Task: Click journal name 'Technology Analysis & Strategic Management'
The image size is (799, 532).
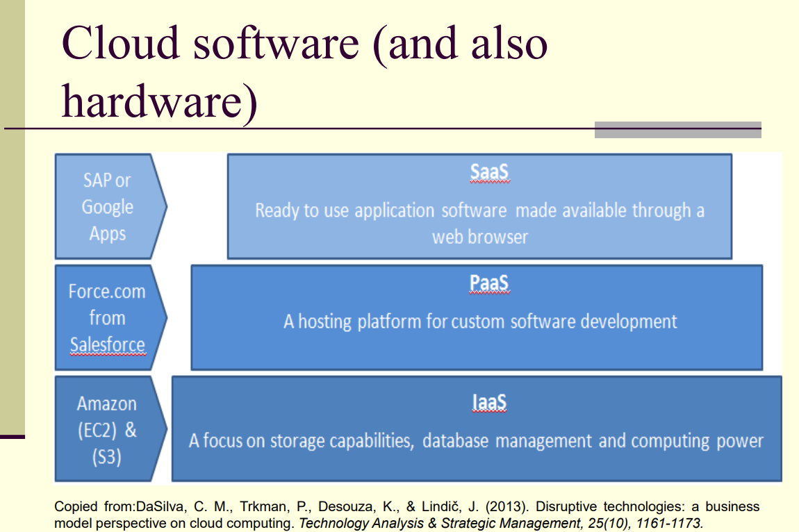Action: coord(440,524)
